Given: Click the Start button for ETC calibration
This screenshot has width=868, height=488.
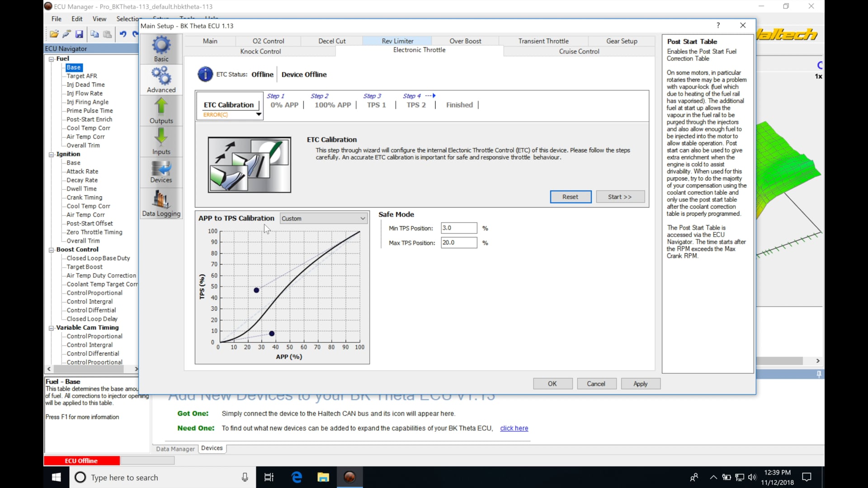Looking at the screenshot, I should tap(620, 197).
